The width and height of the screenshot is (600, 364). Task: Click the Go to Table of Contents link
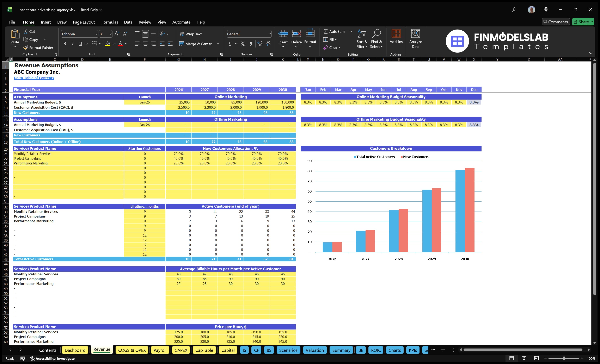(34, 78)
